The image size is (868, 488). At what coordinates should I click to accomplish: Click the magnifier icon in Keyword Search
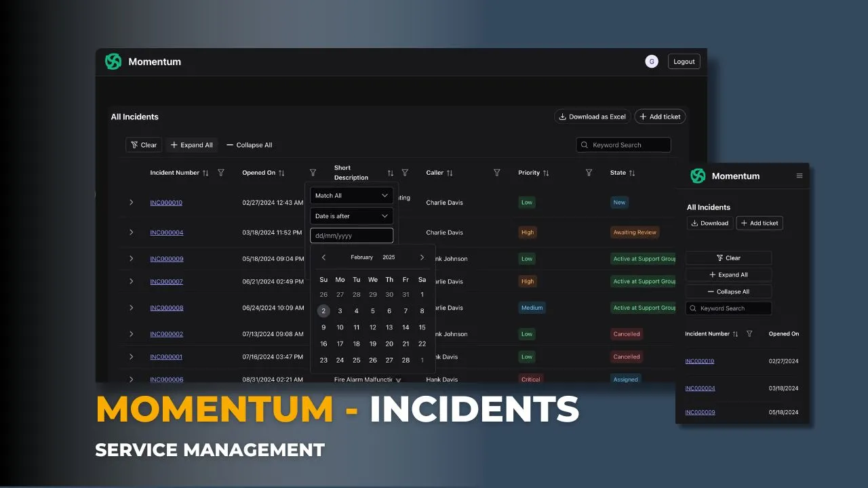tap(585, 144)
